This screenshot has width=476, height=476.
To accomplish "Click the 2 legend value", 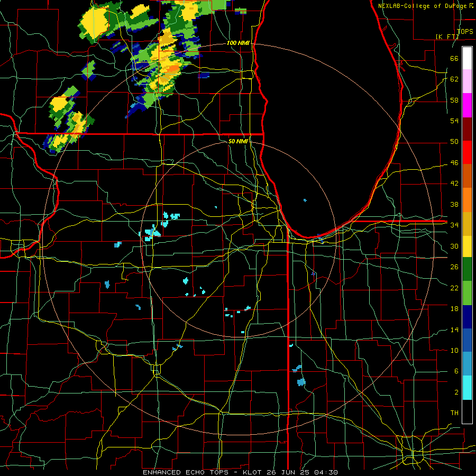I will pos(456,392).
